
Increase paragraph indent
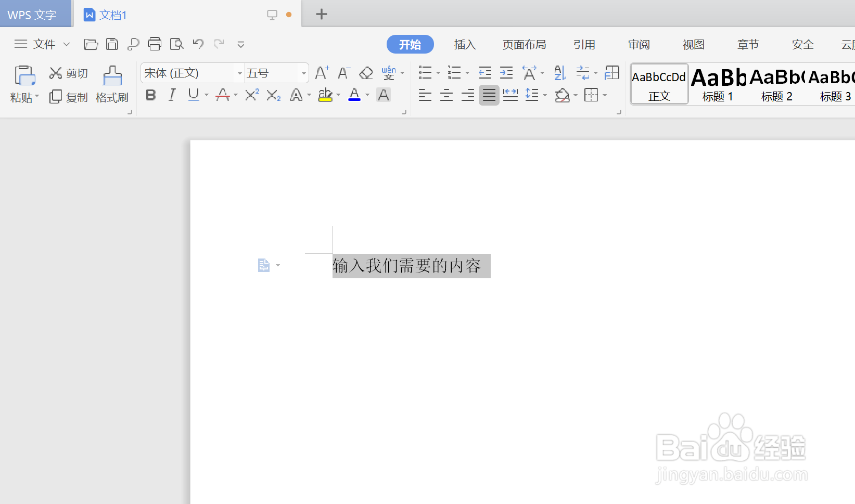[506, 73]
